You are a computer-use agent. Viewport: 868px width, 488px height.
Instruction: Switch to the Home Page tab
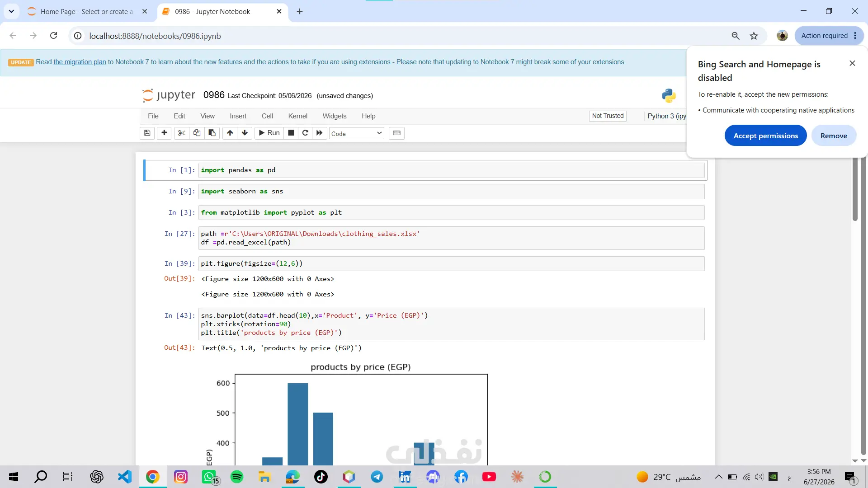pyautogui.click(x=86, y=12)
